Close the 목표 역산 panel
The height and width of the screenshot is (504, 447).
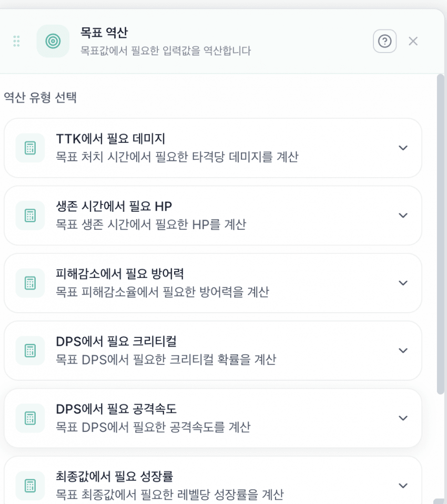click(x=413, y=41)
